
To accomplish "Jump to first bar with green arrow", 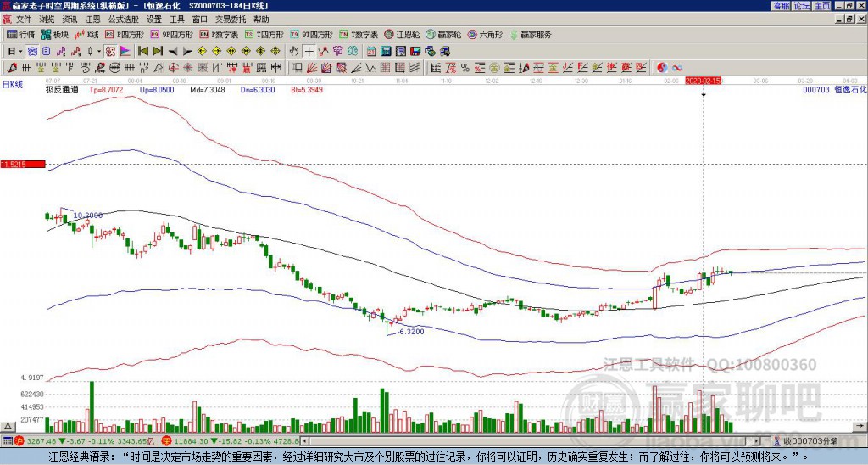I will pyautogui.click(x=142, y=51).
